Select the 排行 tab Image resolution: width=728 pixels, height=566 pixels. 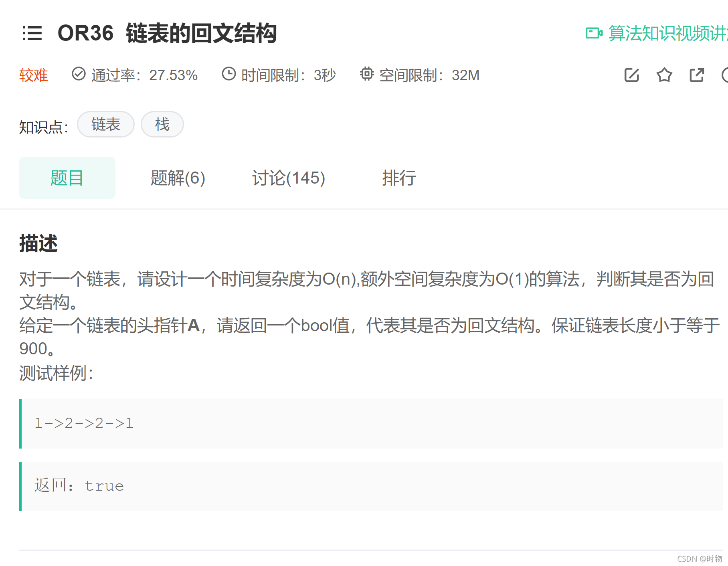click(399, 178)
